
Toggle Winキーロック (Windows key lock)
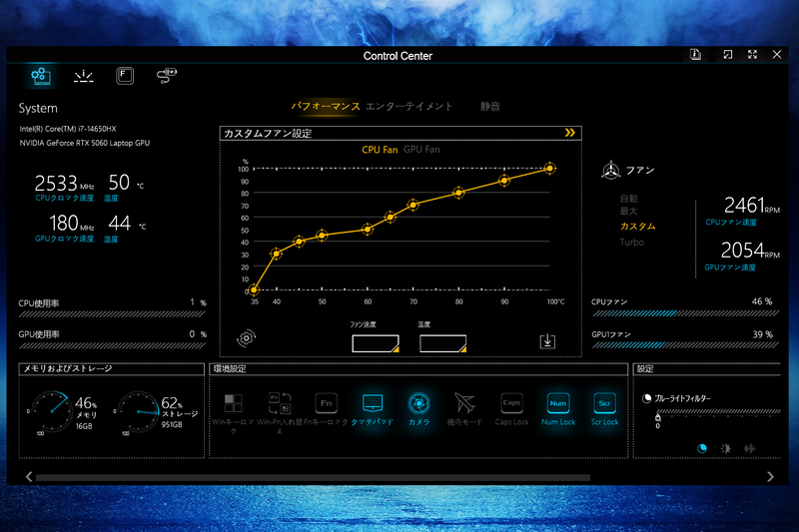tap(233, 412)
